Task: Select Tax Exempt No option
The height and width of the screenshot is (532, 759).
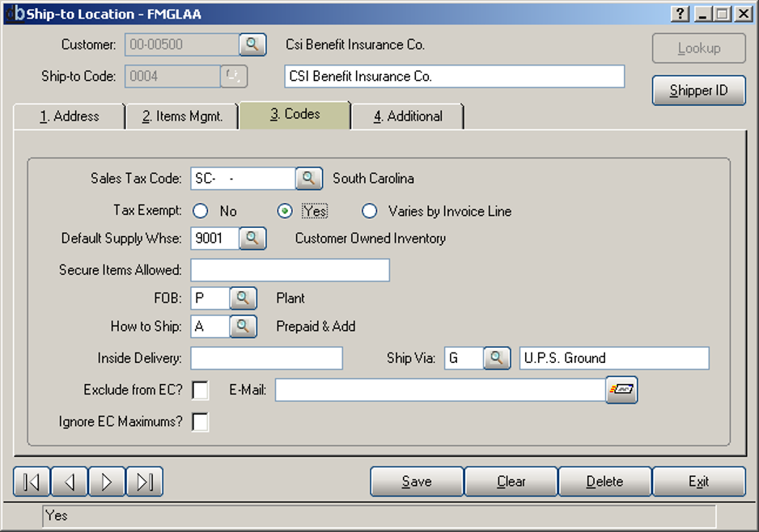Action: click(201, 211)
